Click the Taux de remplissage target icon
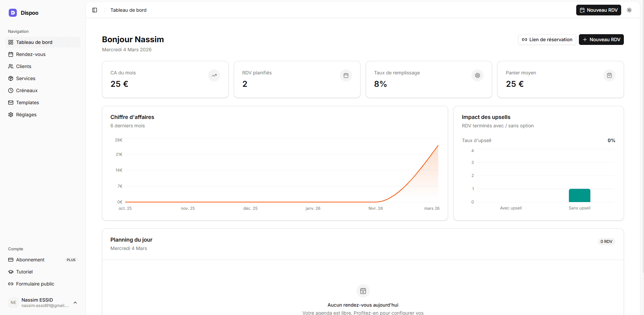 point(478,75)
